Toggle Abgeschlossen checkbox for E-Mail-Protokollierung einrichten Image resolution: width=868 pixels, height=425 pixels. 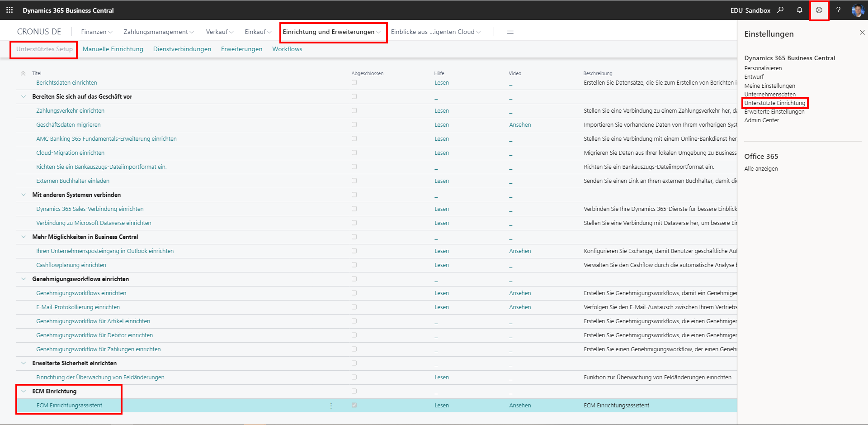354,307
